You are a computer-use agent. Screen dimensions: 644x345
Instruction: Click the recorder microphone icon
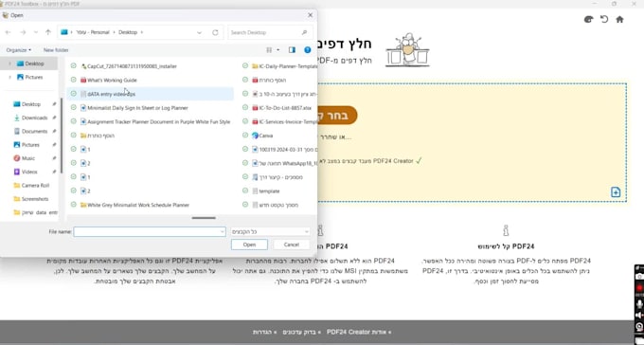(639, 304)
